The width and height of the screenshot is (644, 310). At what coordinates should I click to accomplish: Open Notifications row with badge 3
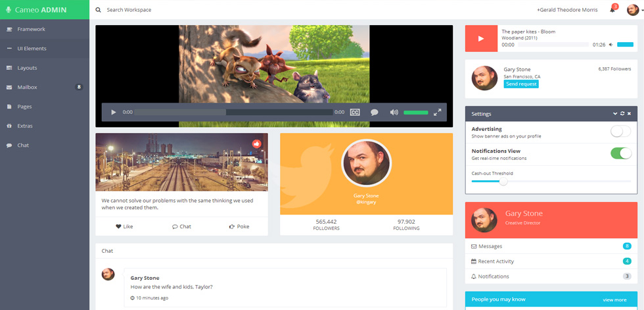(x=551, y=276)
